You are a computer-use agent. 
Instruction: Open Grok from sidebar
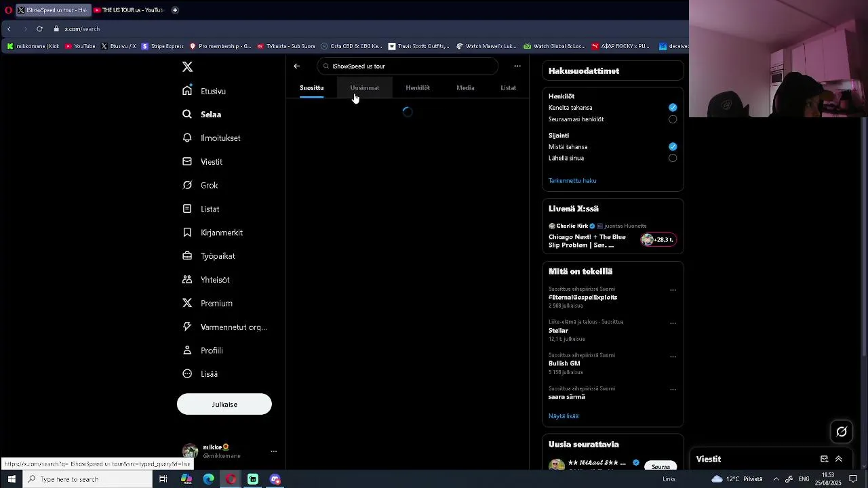coord(200,185)
